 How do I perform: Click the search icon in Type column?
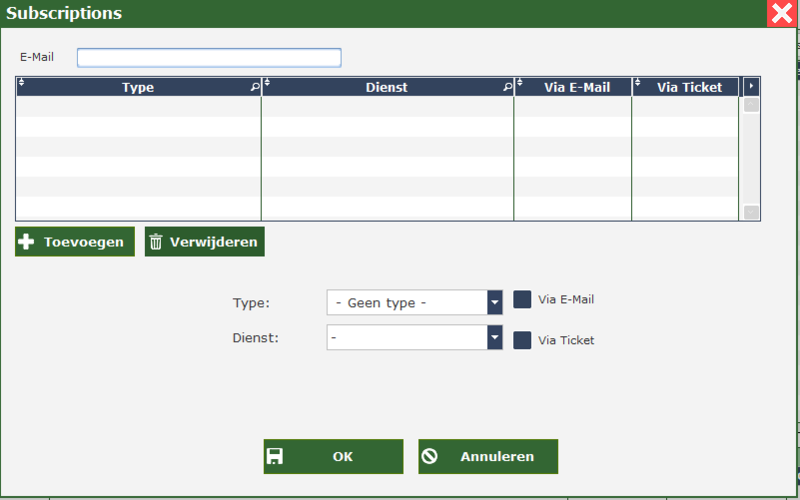(254, 88)
